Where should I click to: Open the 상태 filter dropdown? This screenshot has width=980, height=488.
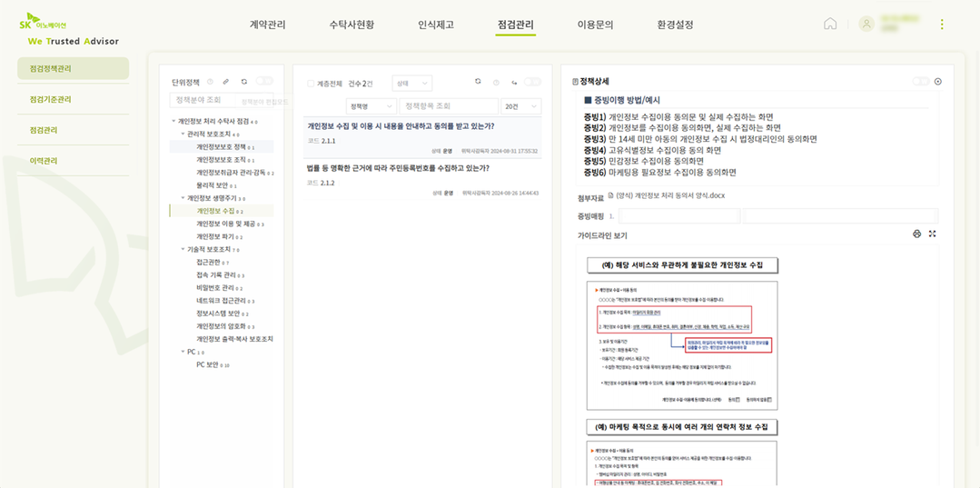coord(411,83)
